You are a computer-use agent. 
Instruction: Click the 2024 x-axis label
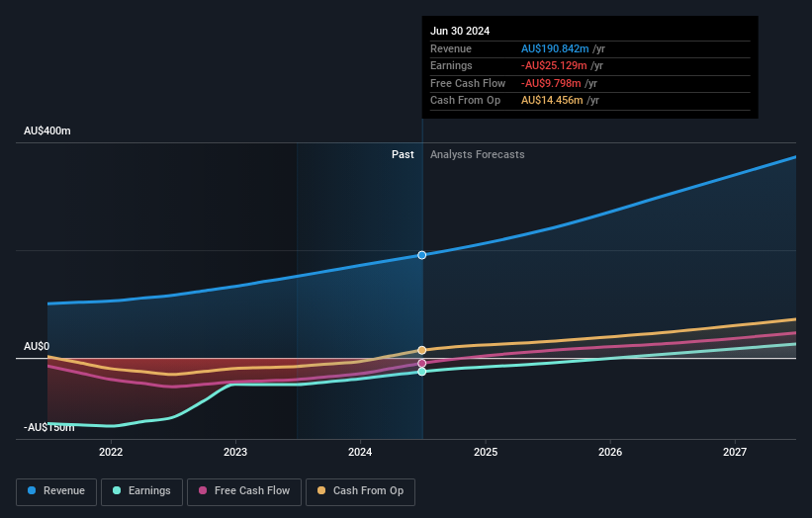tap(360, 452)
